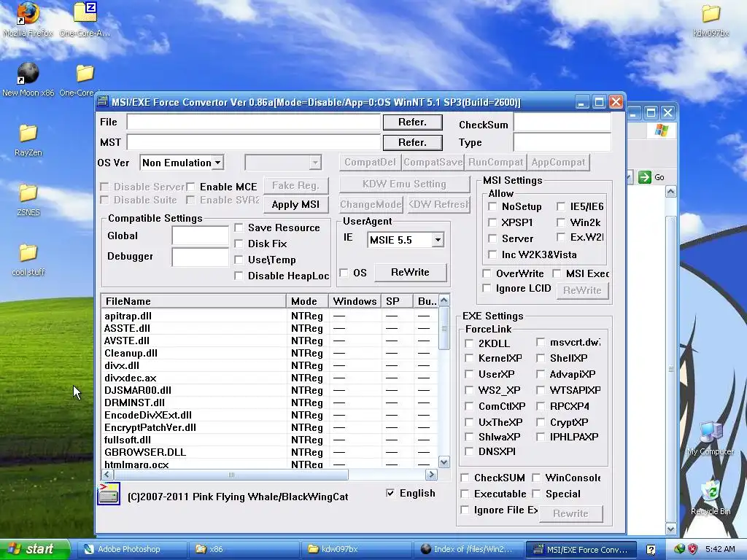Select the GBROWSER.DLL row
The width and height of the screenshot is (747, 560).
point(270,452)
